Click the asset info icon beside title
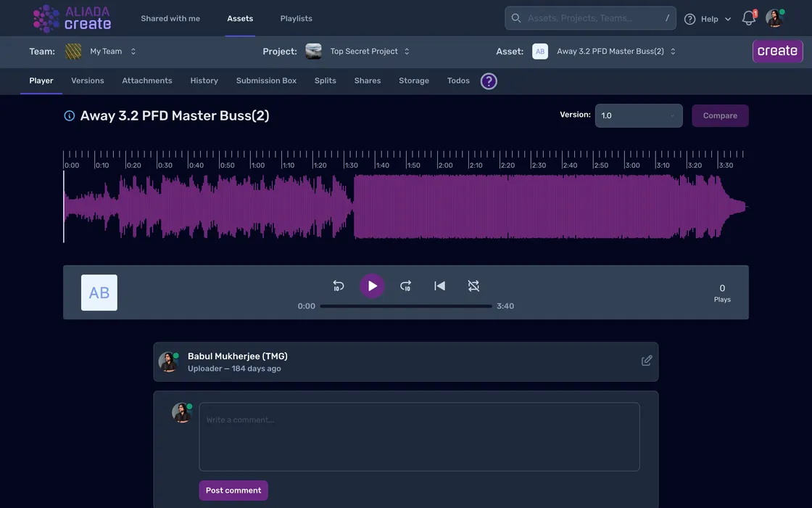 coord(70,116)
